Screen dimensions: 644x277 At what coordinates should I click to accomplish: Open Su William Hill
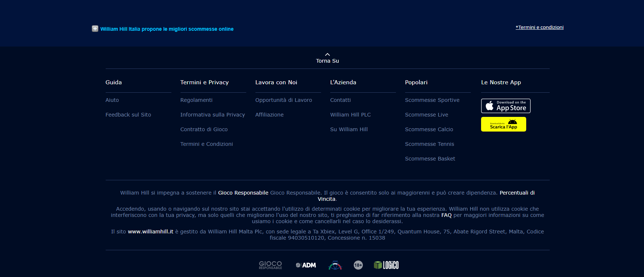349,129
